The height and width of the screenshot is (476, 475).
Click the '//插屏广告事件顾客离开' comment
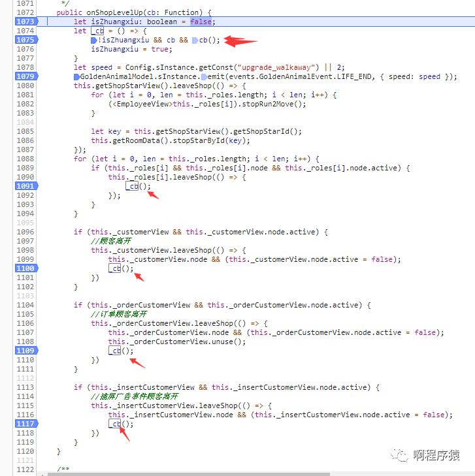pyautogui.click(x=134, y=396)
